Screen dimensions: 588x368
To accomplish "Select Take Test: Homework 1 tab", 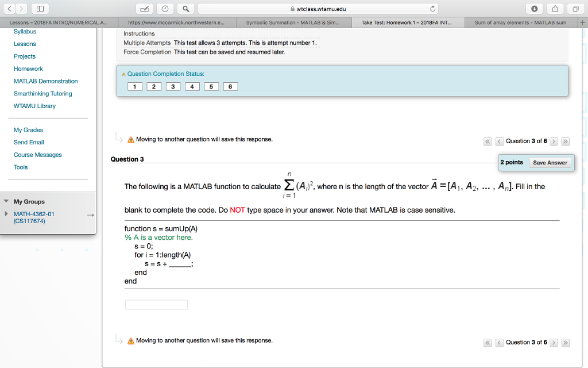I will click(407, 22).
